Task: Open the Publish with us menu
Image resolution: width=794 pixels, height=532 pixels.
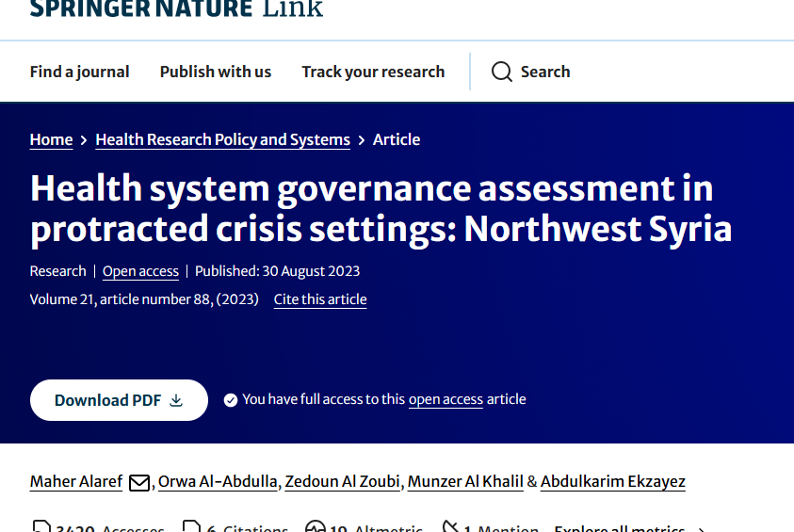Action: 215,72
